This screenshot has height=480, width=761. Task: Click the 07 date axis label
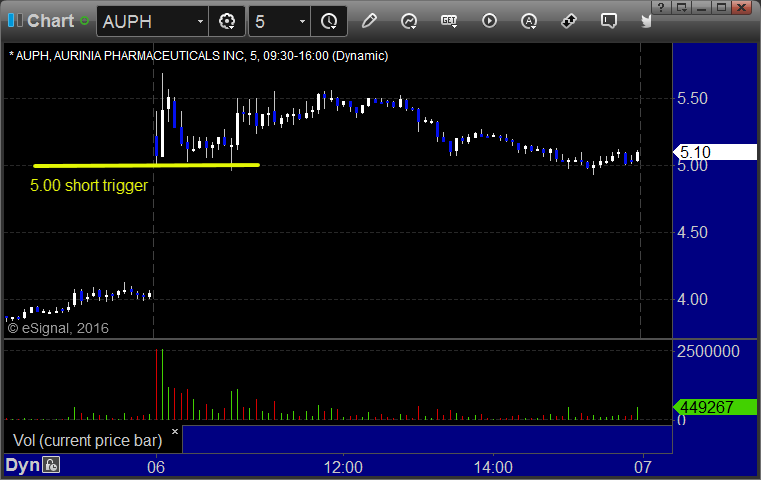[643, 467]
